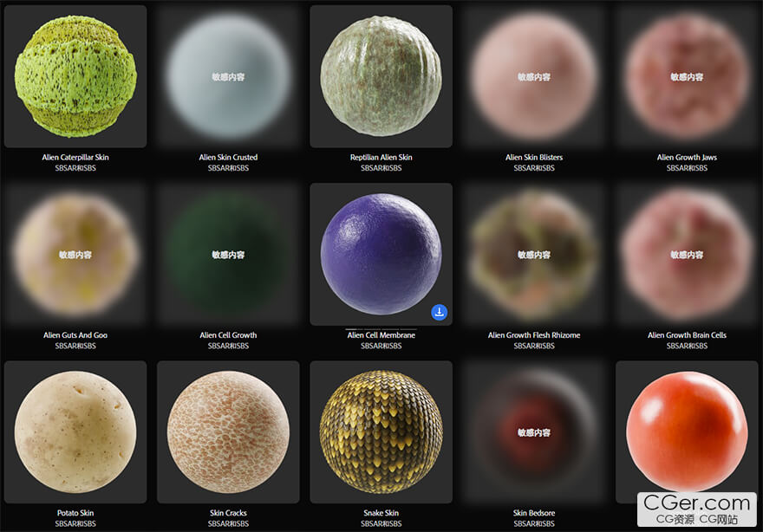Select the Skin Cracks sphere preview
The height and width of the screenshot is (532, 763).
pyautogui.click(x=228, y=432)
